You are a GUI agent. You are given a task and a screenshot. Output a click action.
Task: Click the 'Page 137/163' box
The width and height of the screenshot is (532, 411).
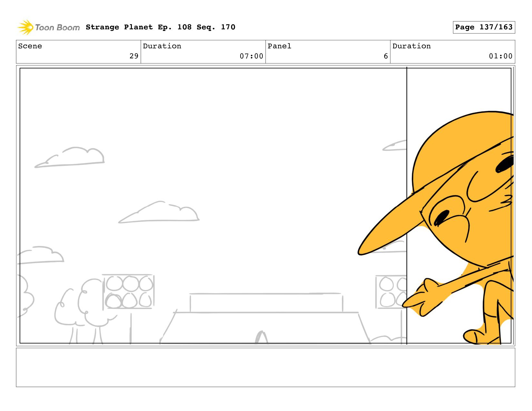[484, 27]
